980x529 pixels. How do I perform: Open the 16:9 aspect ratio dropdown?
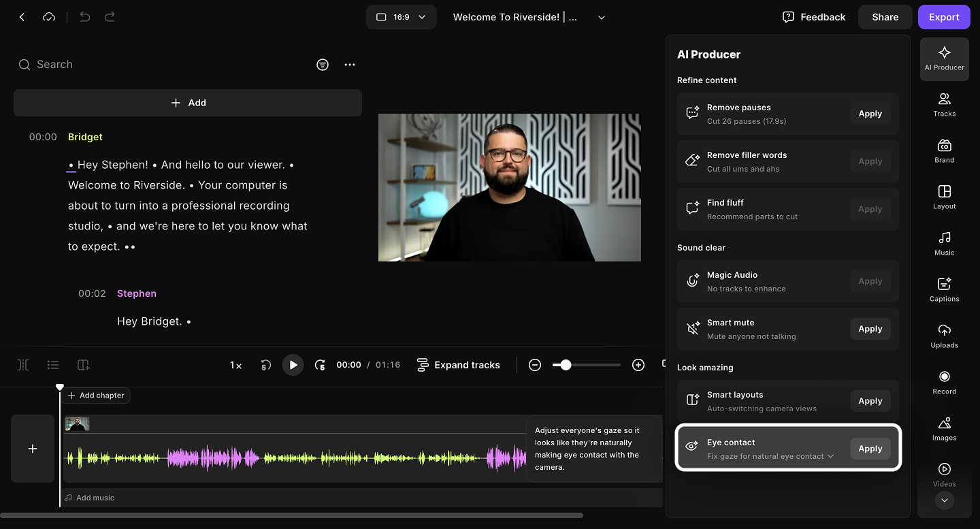point(402,17)
